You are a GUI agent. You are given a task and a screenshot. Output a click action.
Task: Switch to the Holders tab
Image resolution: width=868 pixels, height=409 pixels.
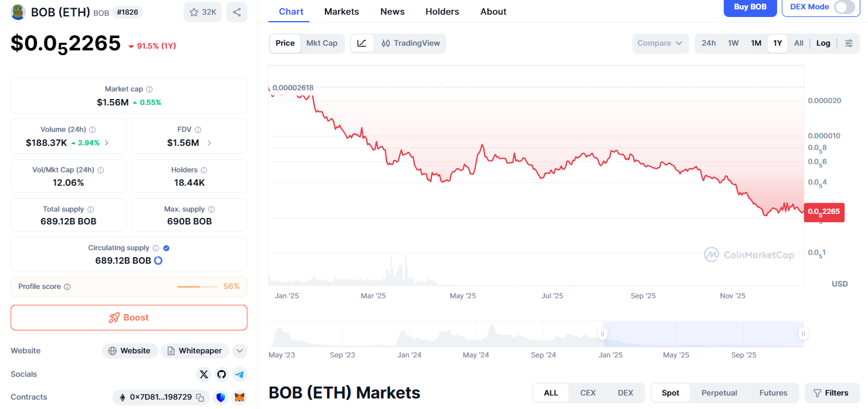pos(442,12)
